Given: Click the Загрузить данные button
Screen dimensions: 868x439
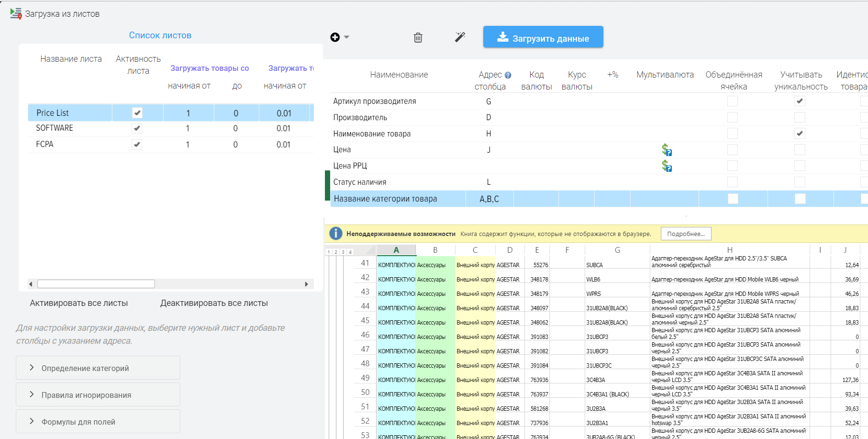Looking at the screenshot, I should click(543, 37).
